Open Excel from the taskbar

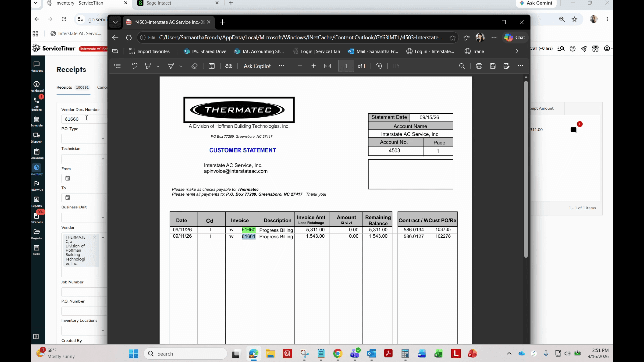tap(438, 354)
